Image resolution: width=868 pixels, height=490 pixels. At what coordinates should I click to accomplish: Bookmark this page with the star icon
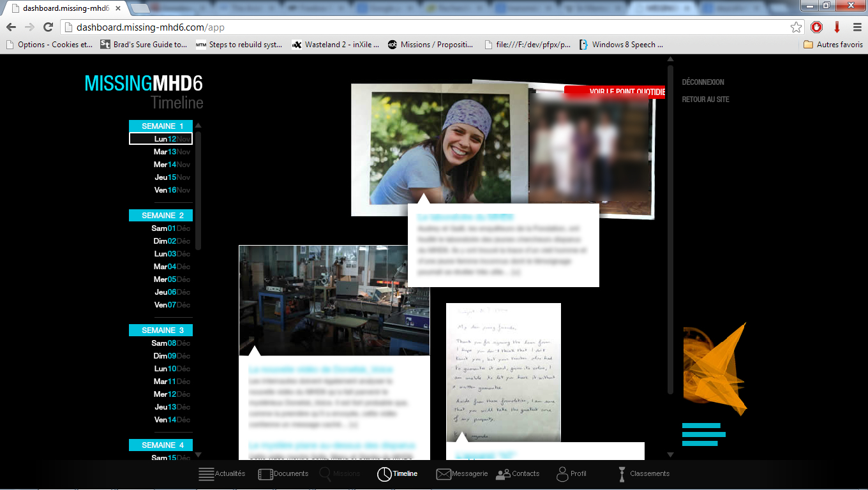796,27
